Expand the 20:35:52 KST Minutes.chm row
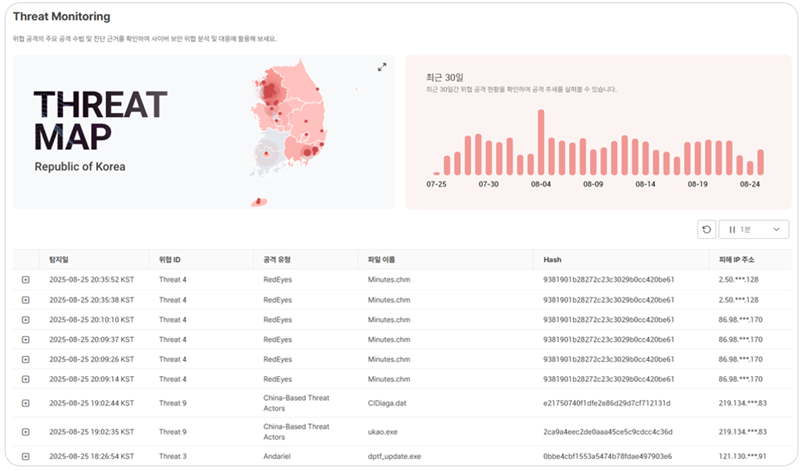800x471 pixels. [26, 280]
